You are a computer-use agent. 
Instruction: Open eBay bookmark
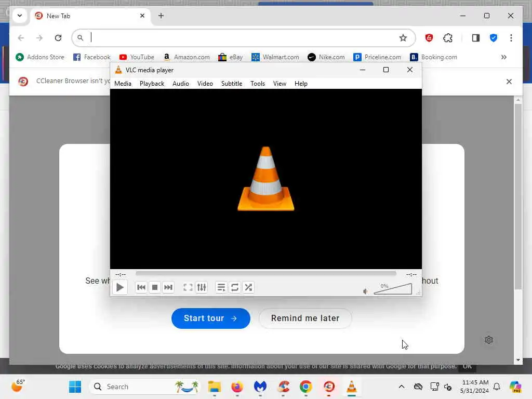tap(230, 57)
